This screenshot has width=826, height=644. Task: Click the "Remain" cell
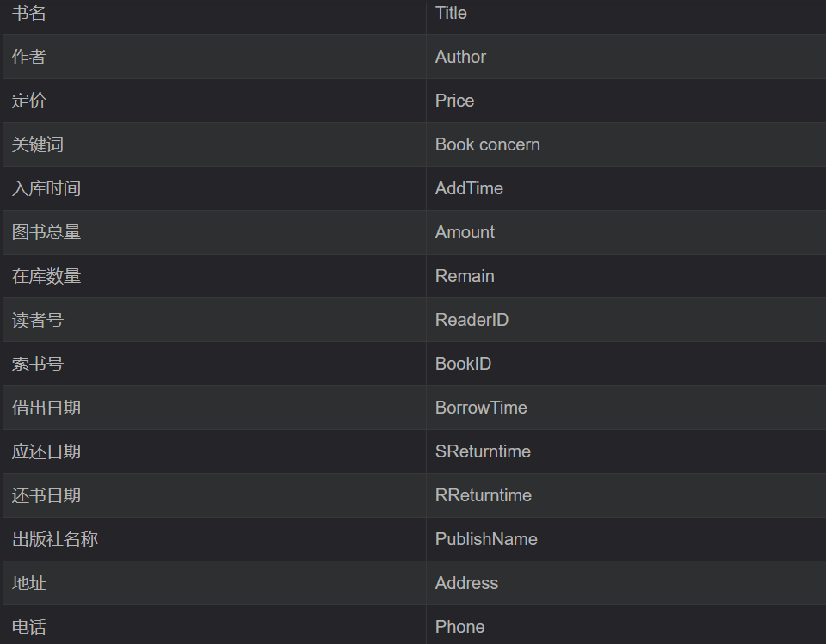click(465, 277)
